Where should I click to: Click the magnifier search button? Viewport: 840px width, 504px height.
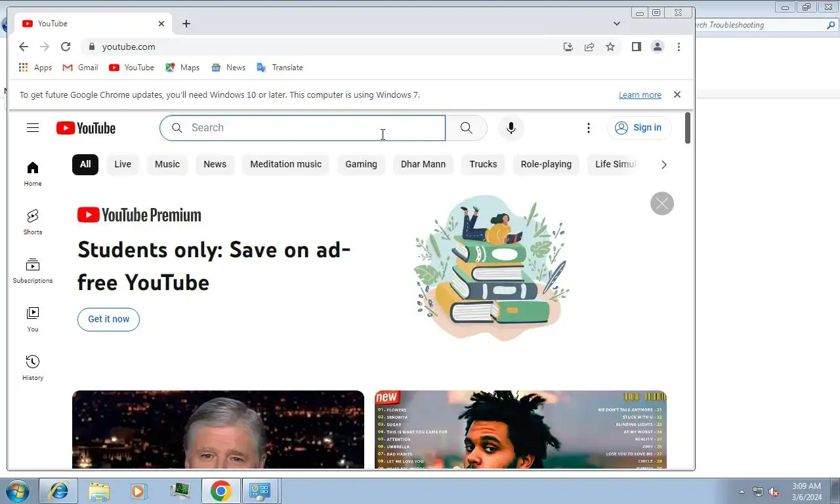tap(467, 128)
